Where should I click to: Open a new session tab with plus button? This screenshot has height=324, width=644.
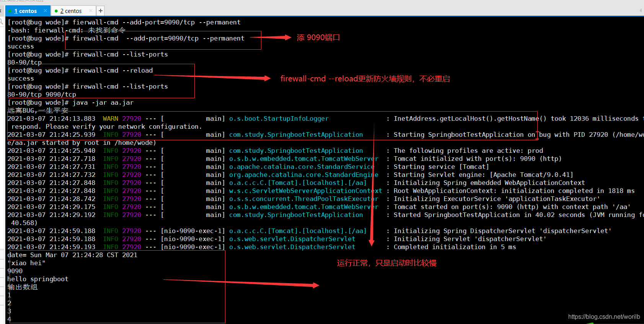[x=100, y=11]
